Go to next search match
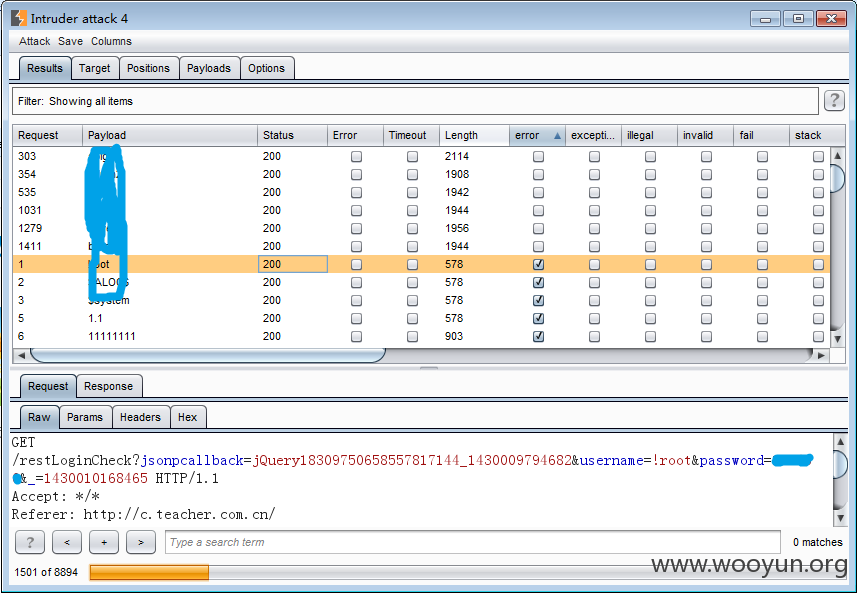Viewport: 857px width, 593px height. 140,542
